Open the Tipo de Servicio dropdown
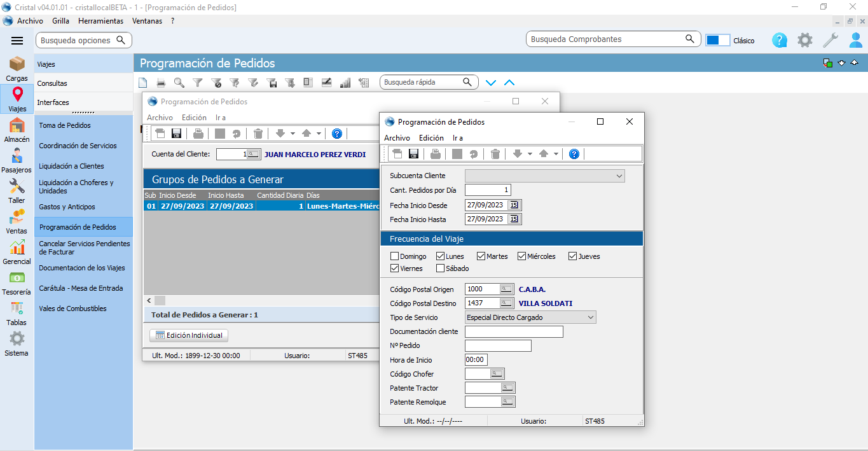868x451 pixels. [x=590, y=317]
